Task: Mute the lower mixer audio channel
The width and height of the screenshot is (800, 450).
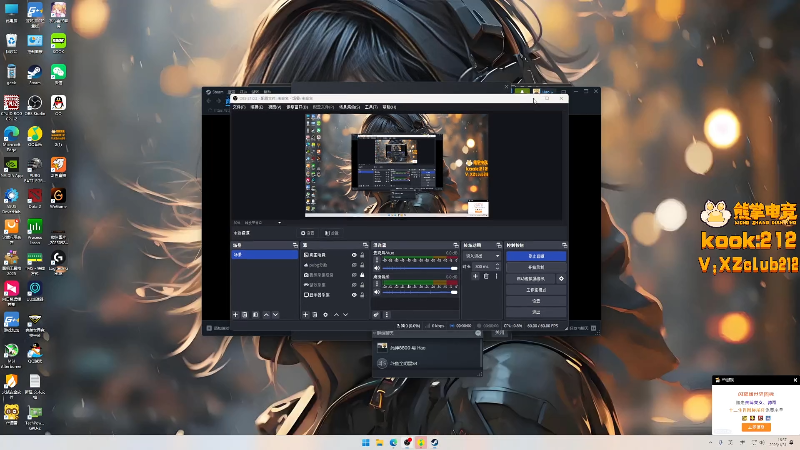Action: pos(377,292)
